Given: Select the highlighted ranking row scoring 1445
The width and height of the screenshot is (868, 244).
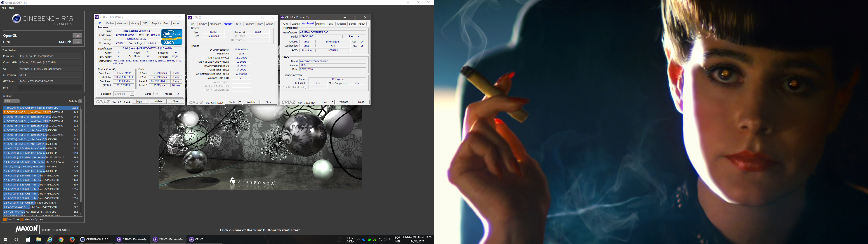Looking at the screenshot, I should click(x=41, y=112).
